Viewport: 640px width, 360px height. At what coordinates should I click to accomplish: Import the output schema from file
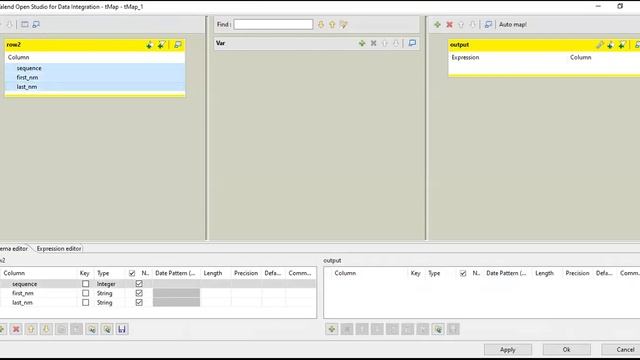tap(438, 329)
